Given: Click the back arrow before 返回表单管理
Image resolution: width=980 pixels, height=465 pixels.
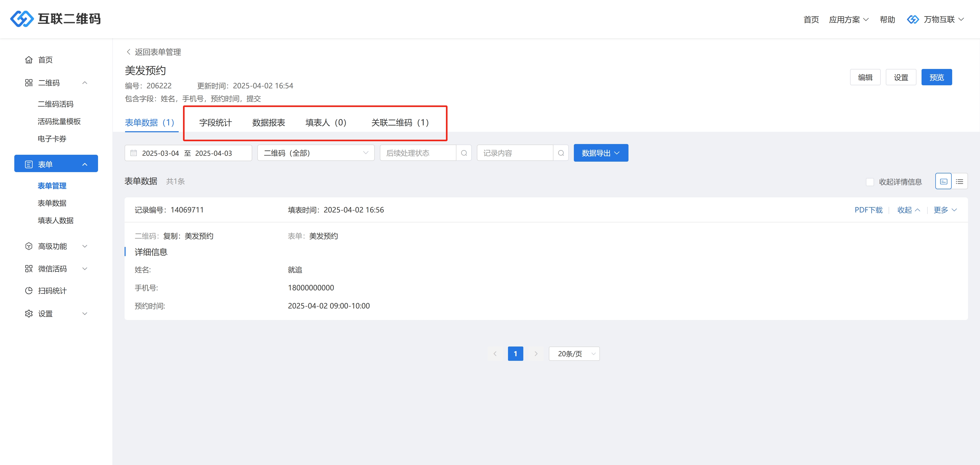Looking at the screenshot, I should [129, 52].
